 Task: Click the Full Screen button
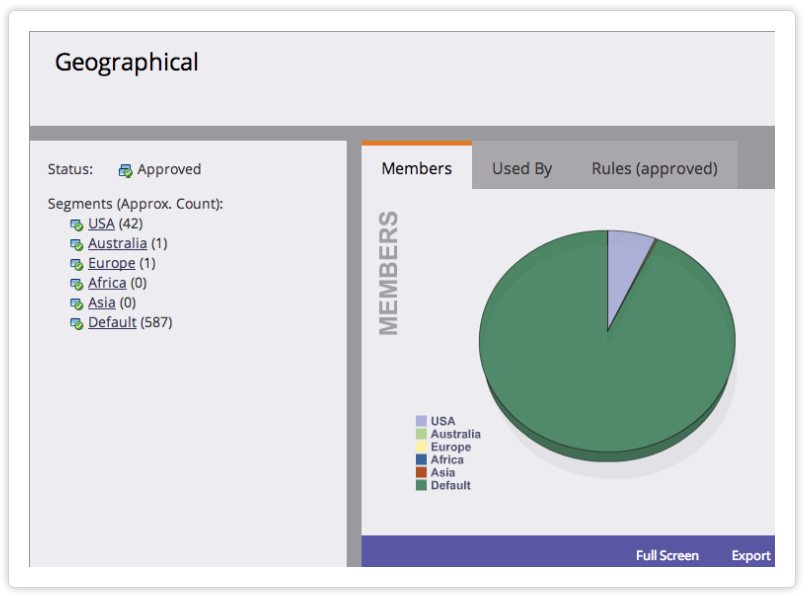pyautogui.click(x=667, y=555)
